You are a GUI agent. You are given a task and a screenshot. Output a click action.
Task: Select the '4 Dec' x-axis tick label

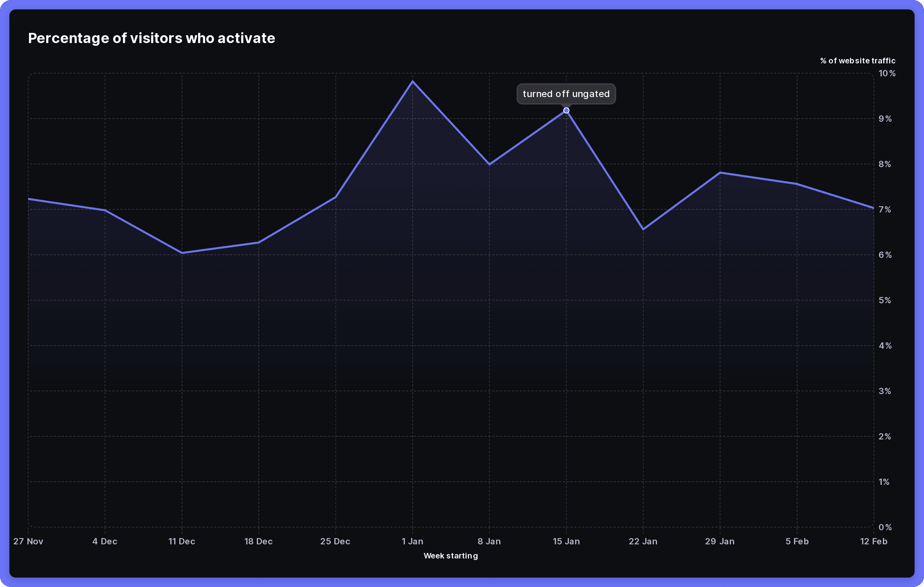coord(105,541)
